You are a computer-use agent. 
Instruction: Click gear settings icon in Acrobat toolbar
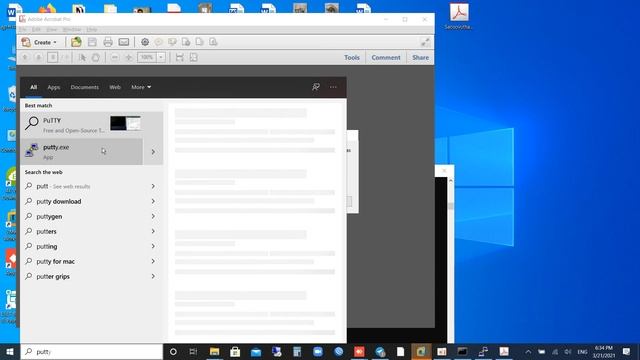pyautogui.click(x=145, y=42)
